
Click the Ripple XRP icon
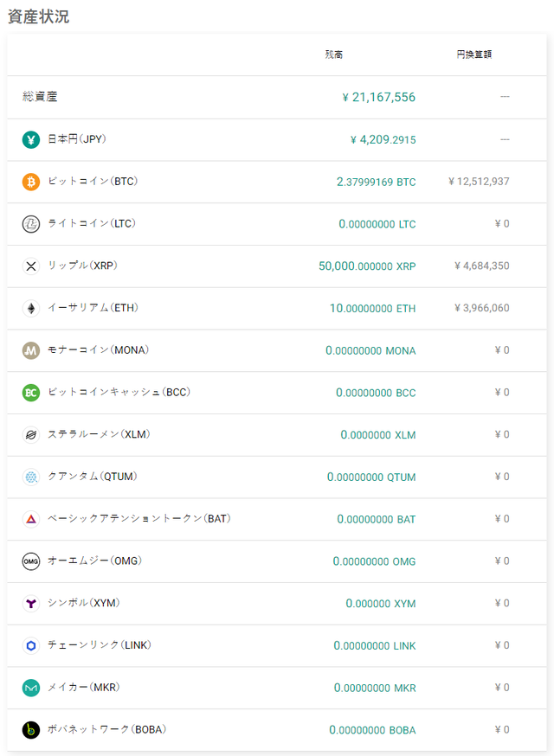pyautogui.click(x=31, y=266)
